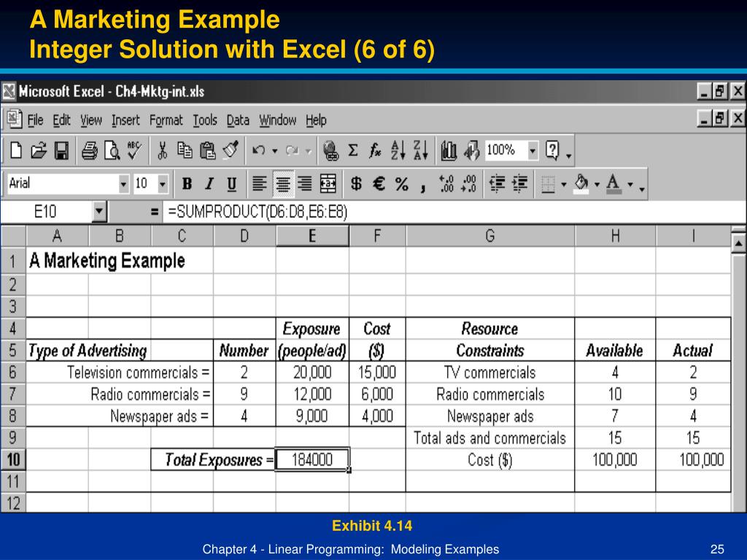Screen dimensions: 747x560
Task: Open the Data menu
Action: [x=238, y=120]
